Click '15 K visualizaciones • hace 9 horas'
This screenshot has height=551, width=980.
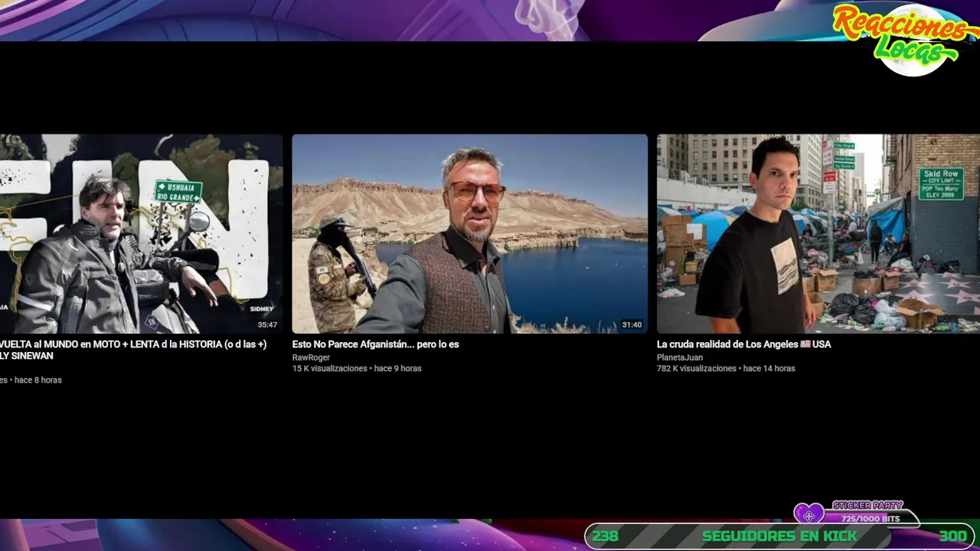point(357,368)
